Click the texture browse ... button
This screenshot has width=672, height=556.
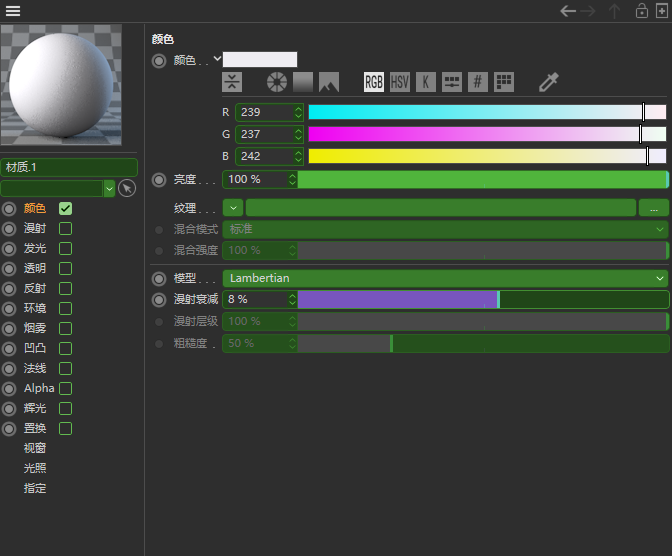pyautogui.click(x=654, y=208)
